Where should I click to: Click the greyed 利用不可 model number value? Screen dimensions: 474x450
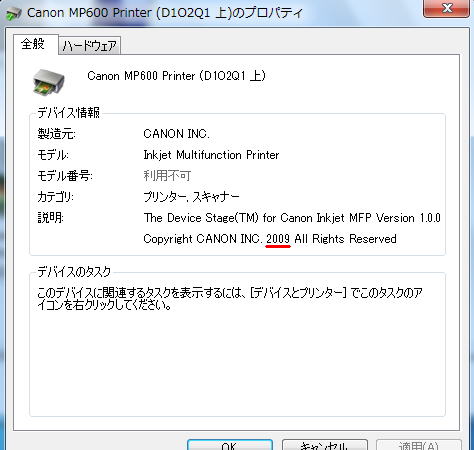(167, 176)
